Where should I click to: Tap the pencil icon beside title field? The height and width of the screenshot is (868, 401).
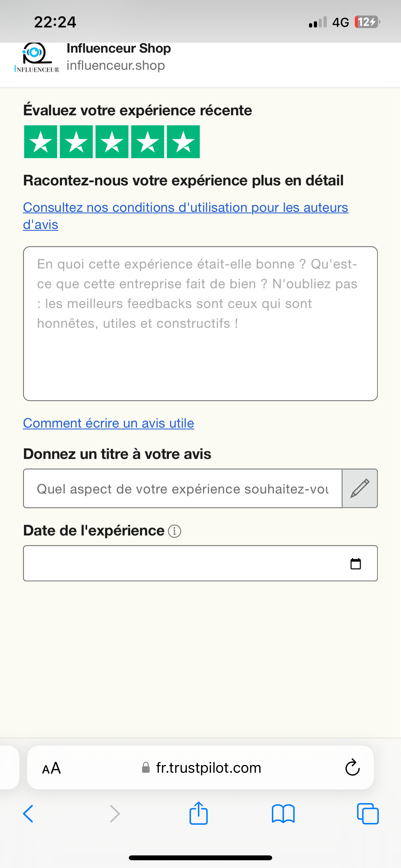(360, 488)
